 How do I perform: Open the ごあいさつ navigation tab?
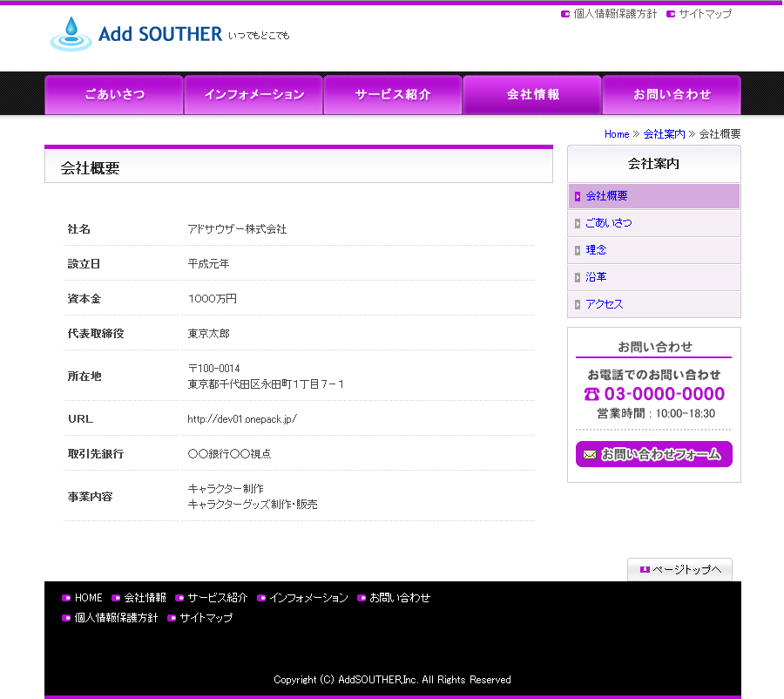point(114,94)
